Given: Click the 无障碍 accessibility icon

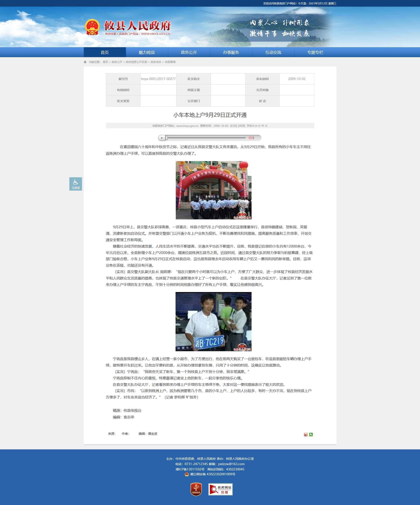Looking at the screenshot, I should [x=76, y=184].
